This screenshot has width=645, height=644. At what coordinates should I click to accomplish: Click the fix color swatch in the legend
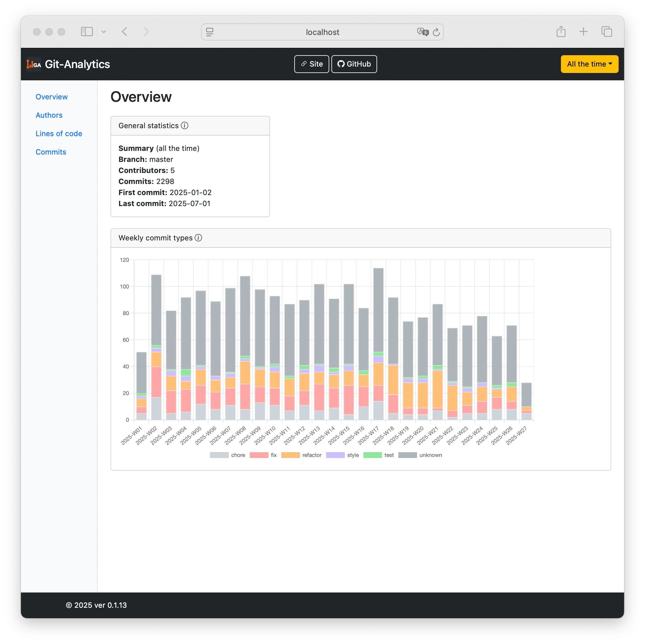(259, 455)
